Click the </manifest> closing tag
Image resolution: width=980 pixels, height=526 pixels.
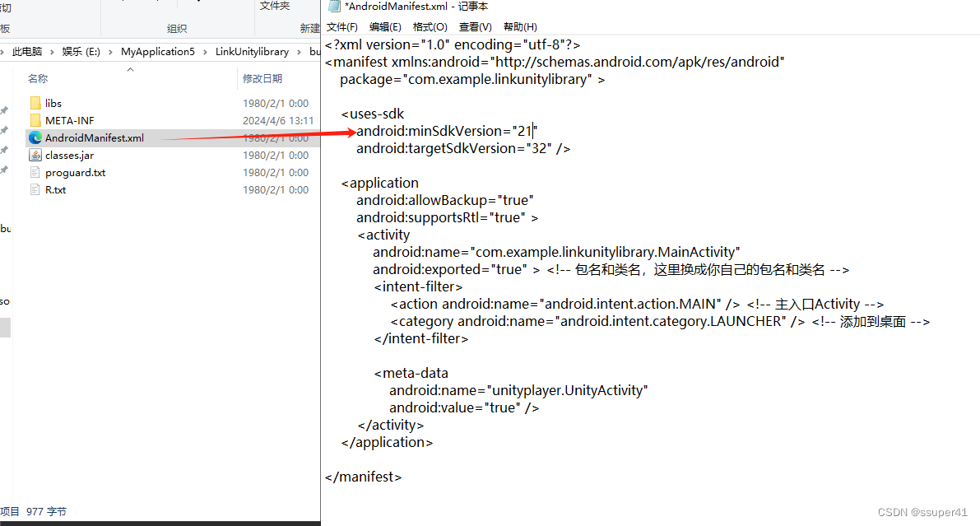click(363, 477)
